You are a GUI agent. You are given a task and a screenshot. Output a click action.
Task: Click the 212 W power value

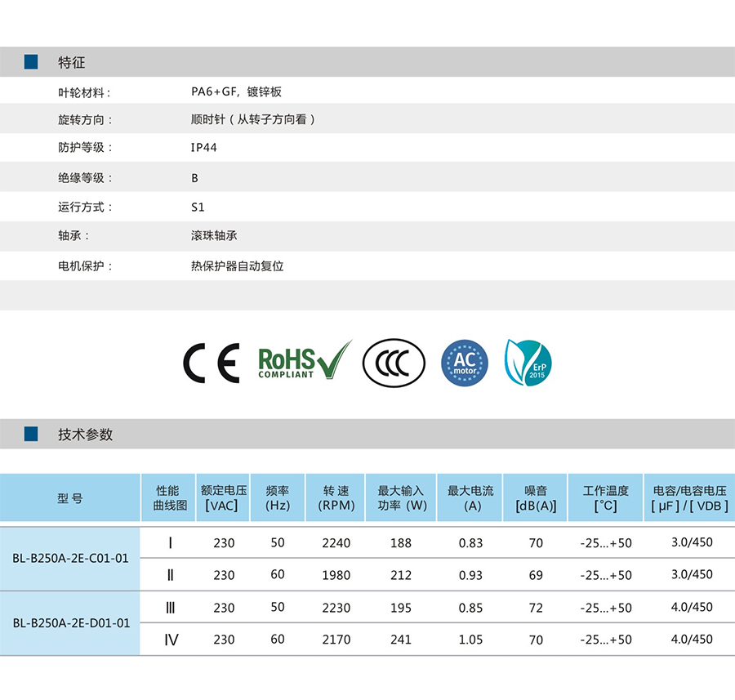tap(401, 575)
